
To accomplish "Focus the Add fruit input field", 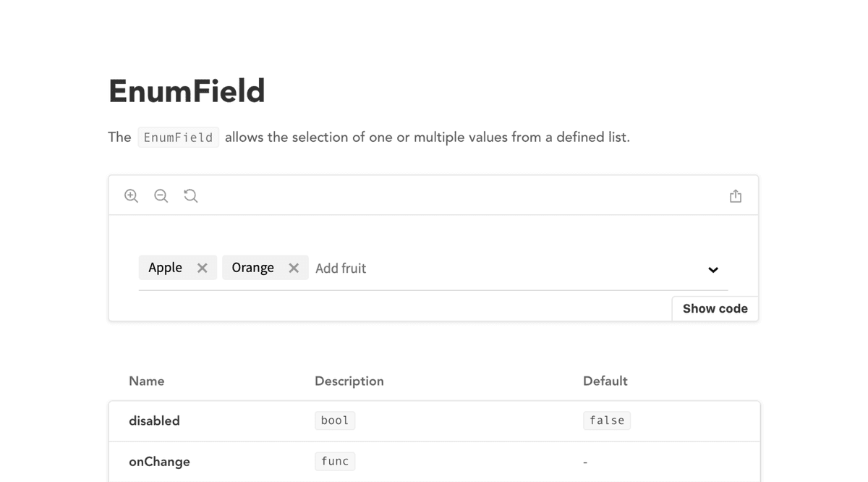I will point(506,269).
